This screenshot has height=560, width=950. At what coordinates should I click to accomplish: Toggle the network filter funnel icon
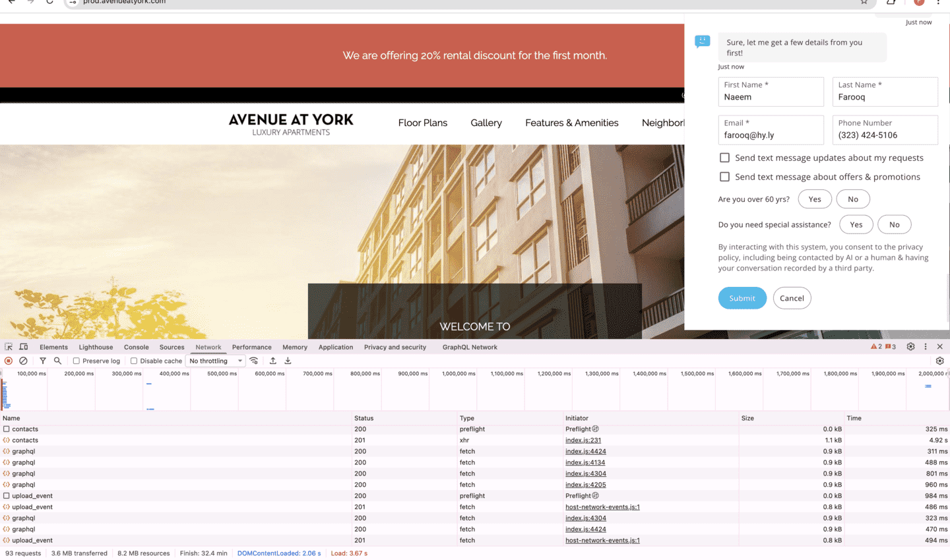click(43, 361)
